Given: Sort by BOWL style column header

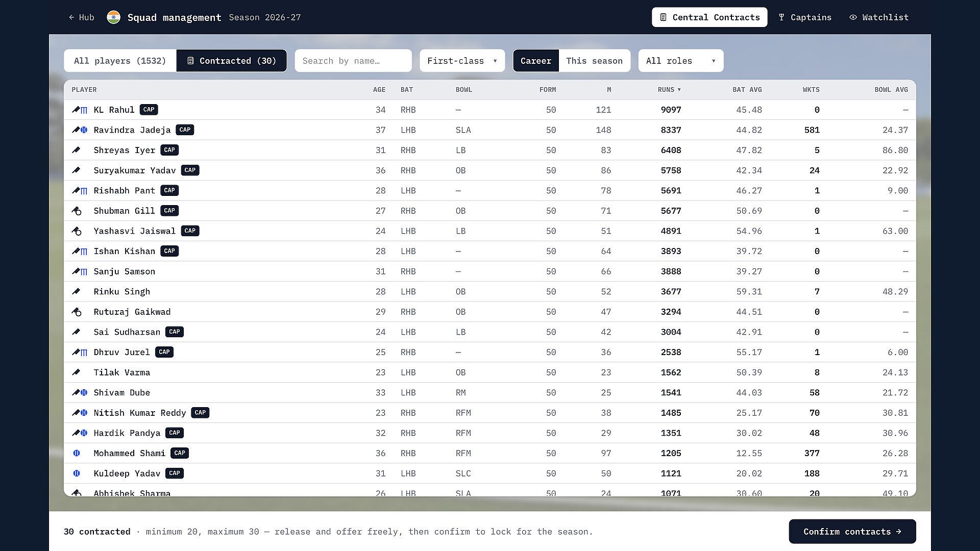Looking at the screenshot, I should tap(464, 90).
